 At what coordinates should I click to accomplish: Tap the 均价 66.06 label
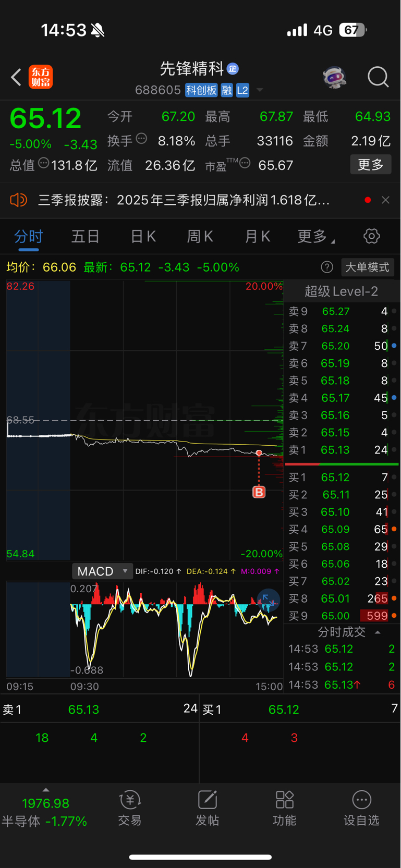[x=41, y=267]
